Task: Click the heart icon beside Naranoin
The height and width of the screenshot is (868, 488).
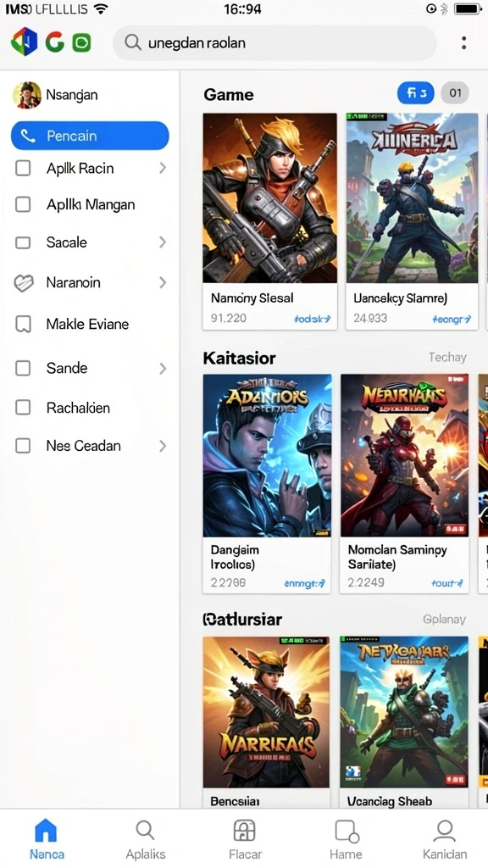Action: [23, 283]
